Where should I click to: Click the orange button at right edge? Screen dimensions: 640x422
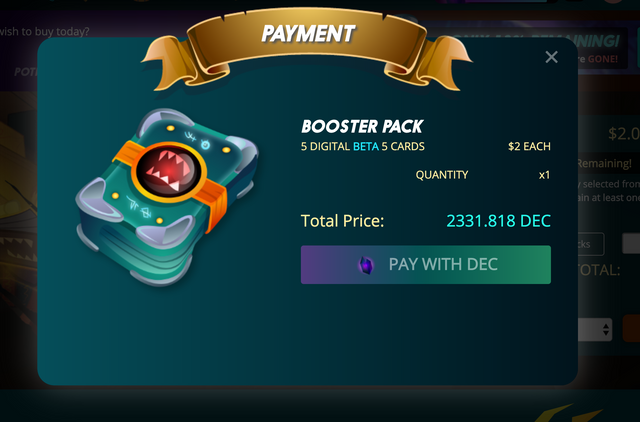[631, 328]
